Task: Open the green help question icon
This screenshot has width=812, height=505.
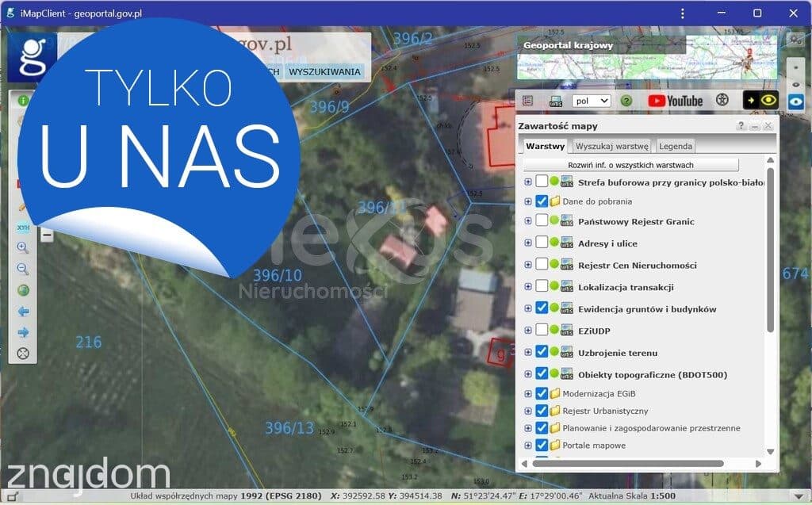Action: [x=626, y=101]
